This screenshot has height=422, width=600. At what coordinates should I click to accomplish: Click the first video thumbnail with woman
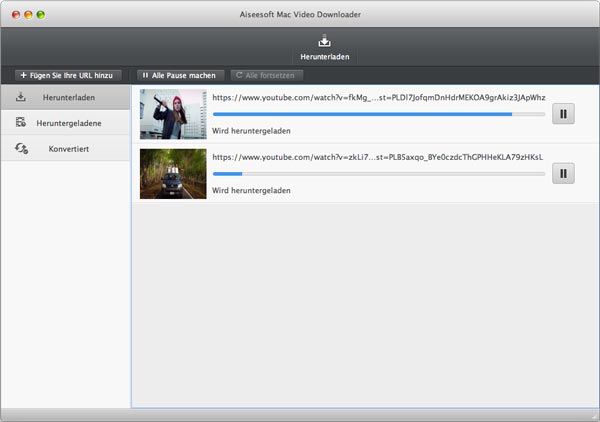tap(173, 114)
